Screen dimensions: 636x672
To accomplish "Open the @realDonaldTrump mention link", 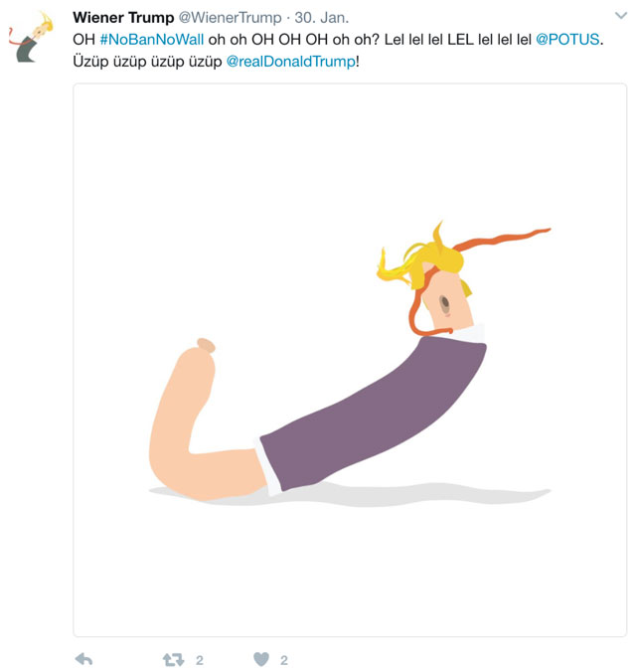I will tap(291, 62).
